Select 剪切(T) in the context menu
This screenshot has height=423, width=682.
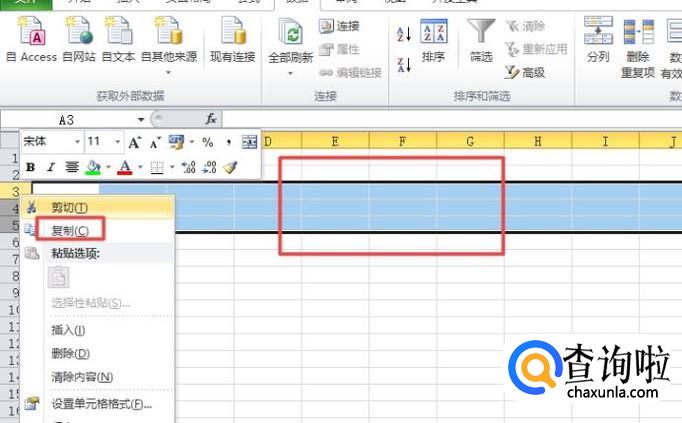(70, 207)
